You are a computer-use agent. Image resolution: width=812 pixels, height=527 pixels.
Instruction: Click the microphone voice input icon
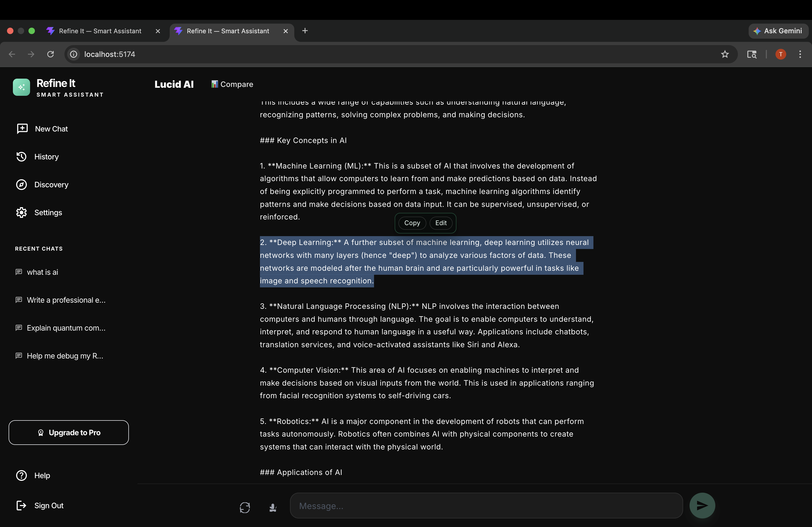coord(273,507)
